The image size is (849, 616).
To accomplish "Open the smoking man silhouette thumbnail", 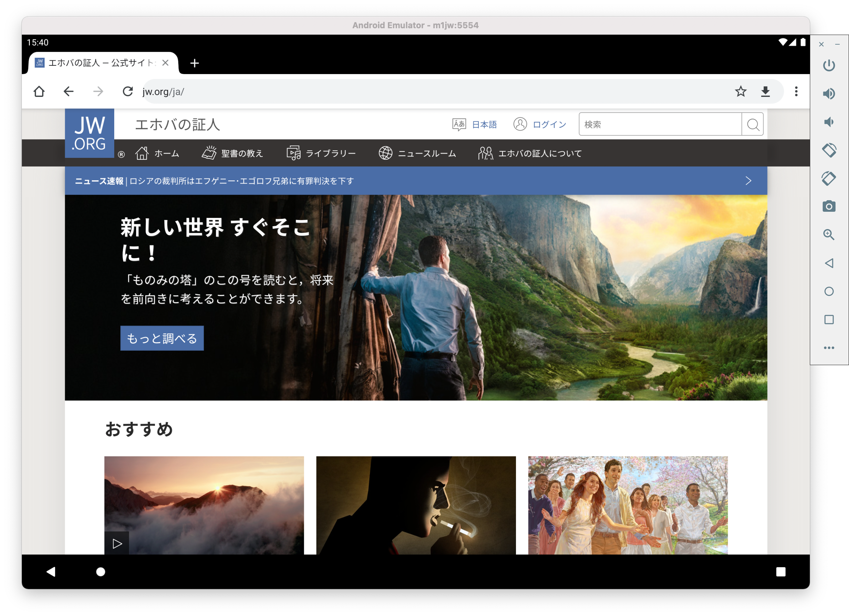I will [x=416, y=505].
